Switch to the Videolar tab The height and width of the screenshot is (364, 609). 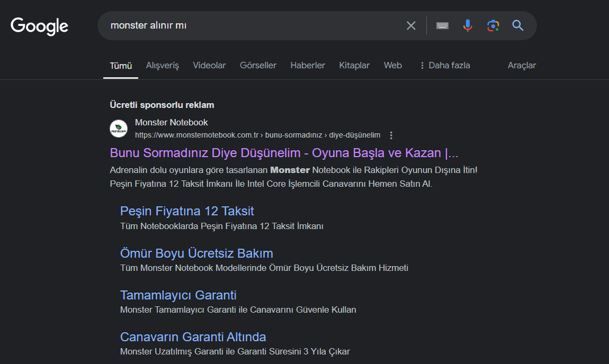(209, 66)
